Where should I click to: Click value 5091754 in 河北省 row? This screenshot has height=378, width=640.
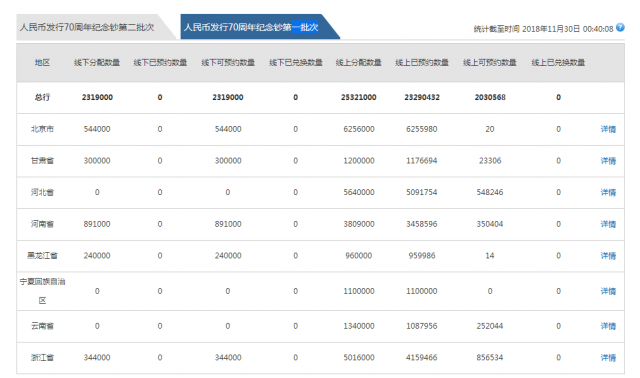point(422,192)
